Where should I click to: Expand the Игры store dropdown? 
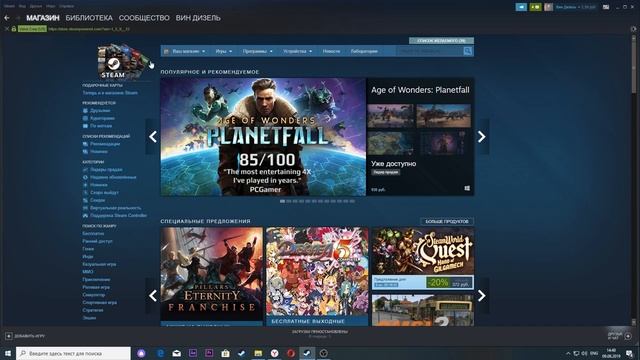224,51
